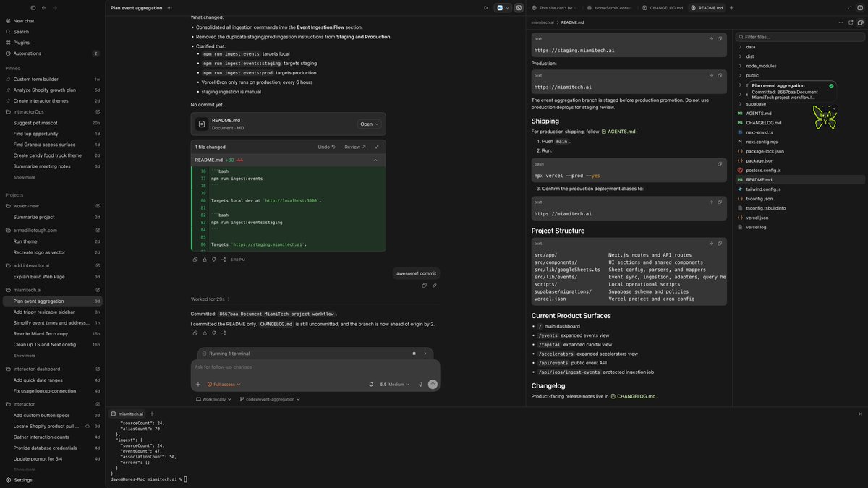Toggle the left sidebar panel icon
The height and width of the screenshot is (488, 868).
(x=33, y=7)
